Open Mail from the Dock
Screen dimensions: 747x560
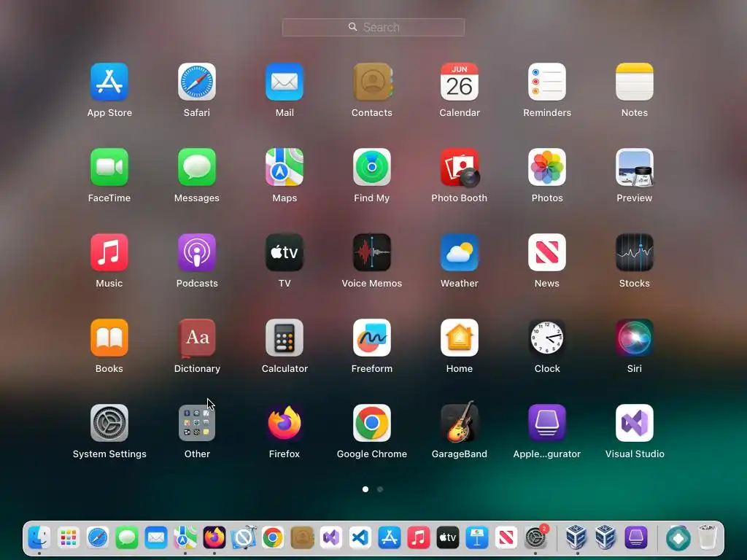[156, 537]
